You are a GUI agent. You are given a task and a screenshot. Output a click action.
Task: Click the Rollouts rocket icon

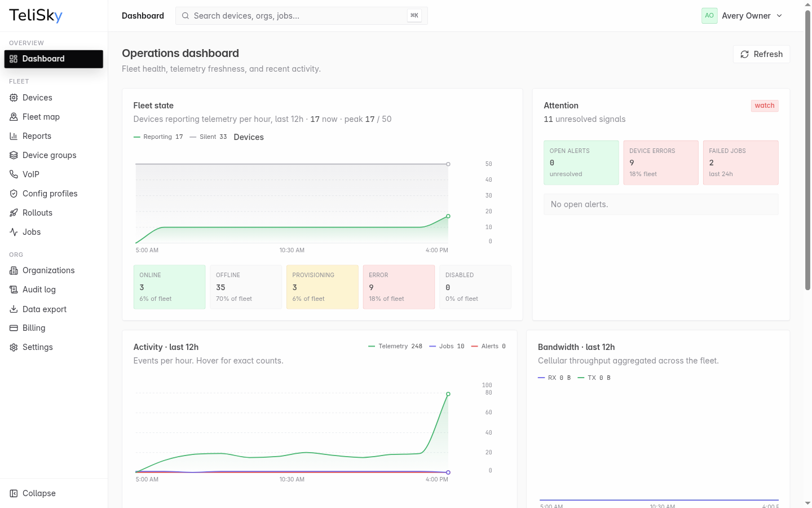14,213
